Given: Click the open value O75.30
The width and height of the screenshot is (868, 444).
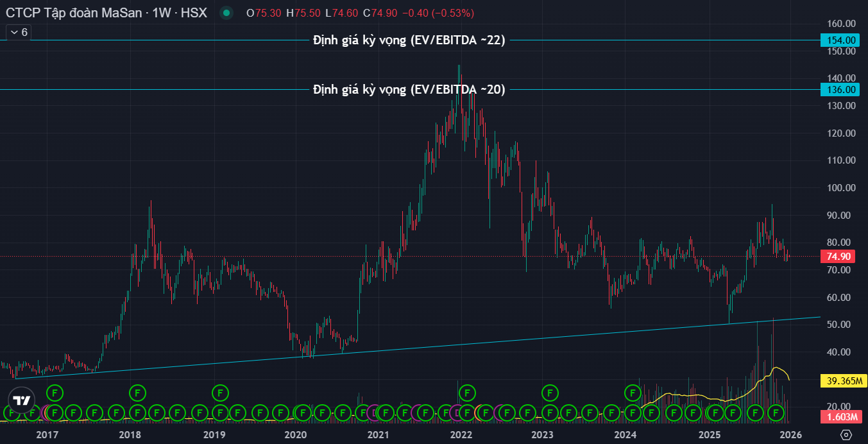Looking at the screenshot, I should tap(264, 13).
